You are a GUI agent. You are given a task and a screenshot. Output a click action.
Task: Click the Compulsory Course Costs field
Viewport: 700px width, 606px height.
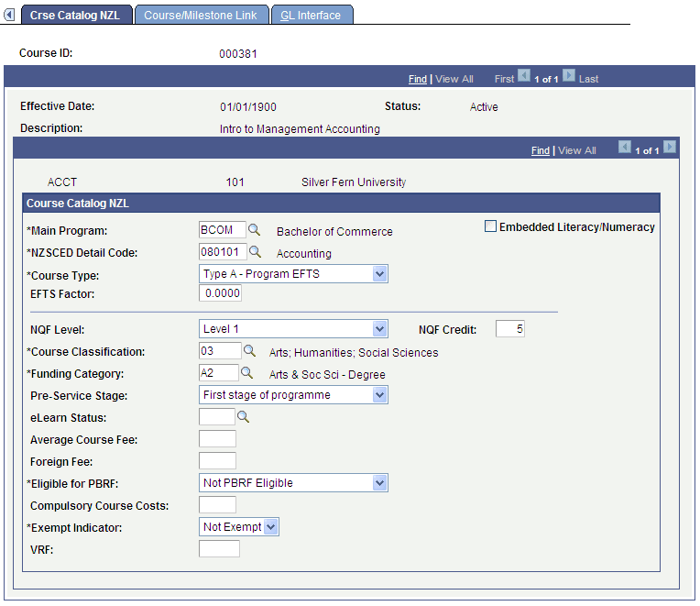click(217, 505)
